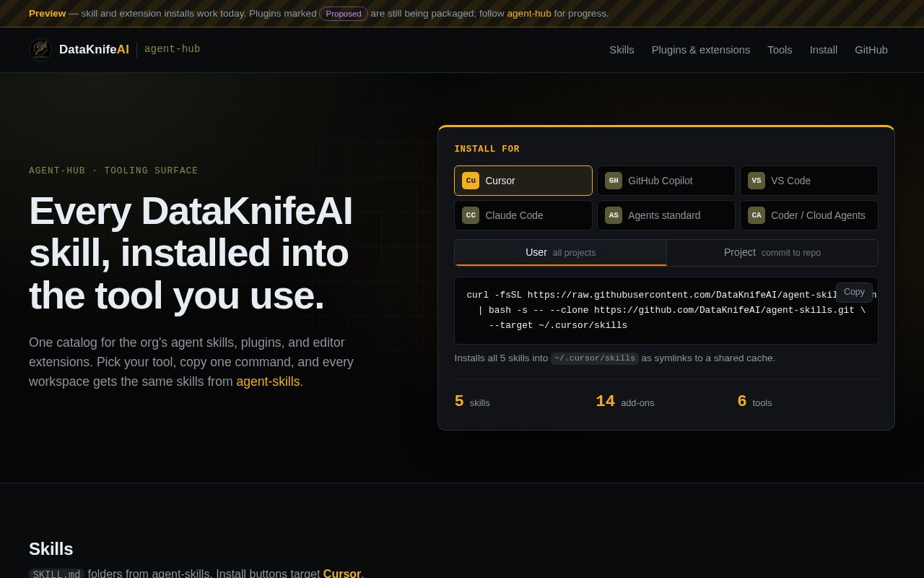
Task: Click the 14 add-ons stat
Action: pos(625,402)
